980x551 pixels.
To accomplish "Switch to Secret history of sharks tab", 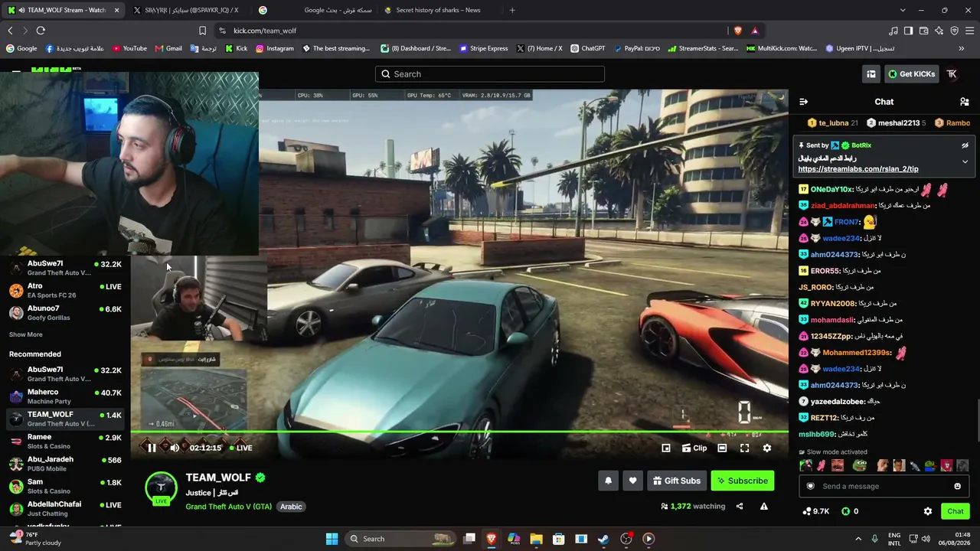I will pos(438,10).
